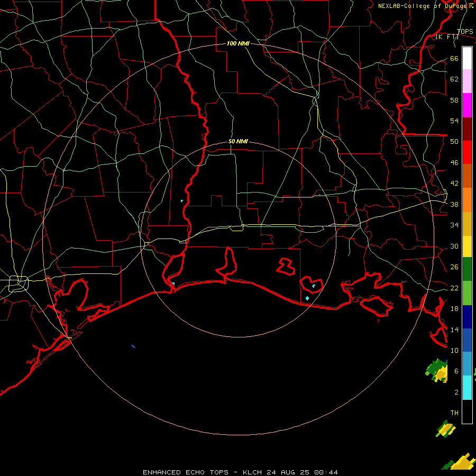Click the orange 42 kft legend swatch

(x=467, y=200)
